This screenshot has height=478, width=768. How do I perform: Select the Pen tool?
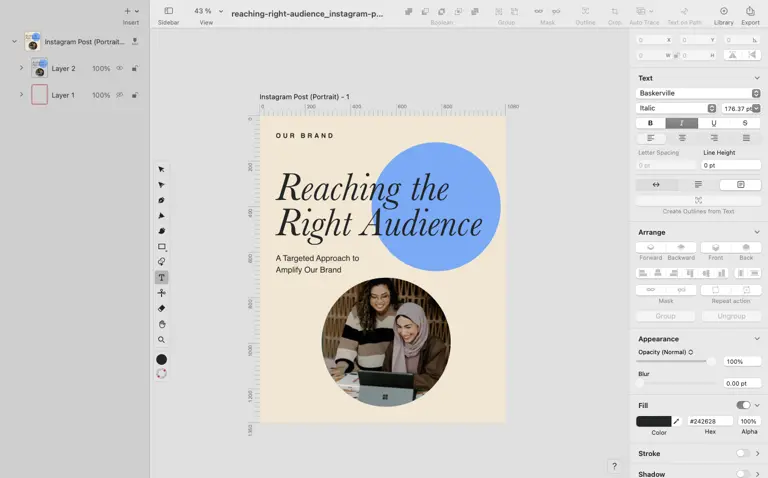161,200
